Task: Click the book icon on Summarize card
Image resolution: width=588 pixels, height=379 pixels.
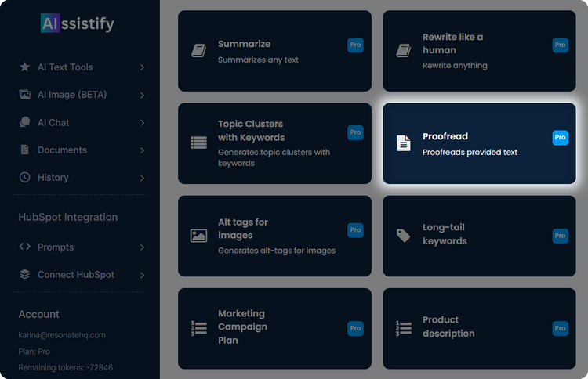Action: point(198,51)
